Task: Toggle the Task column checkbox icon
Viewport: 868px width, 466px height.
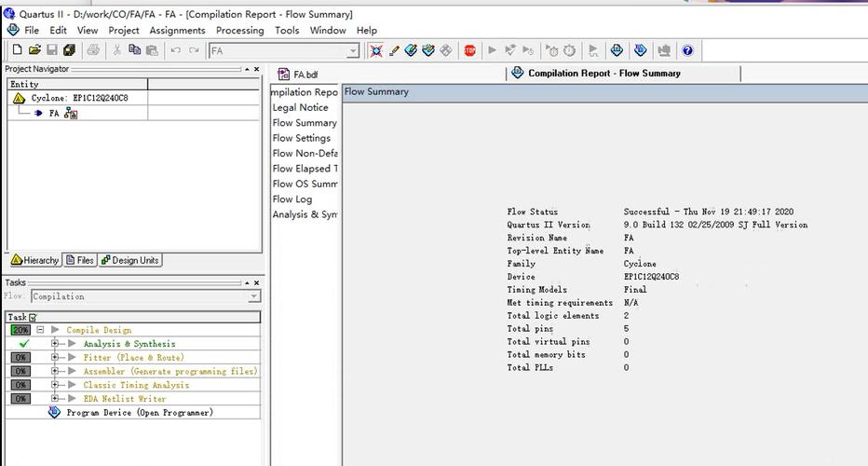Action: 33,318
